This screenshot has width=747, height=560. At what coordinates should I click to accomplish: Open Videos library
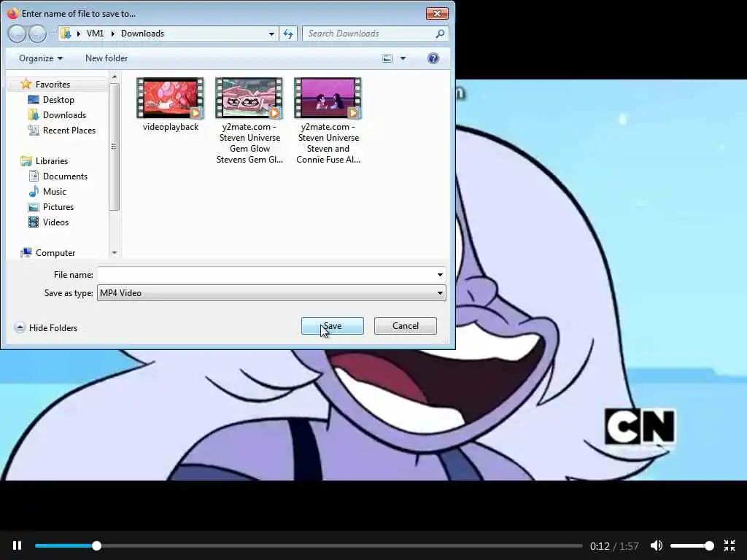[x=55, y=222]
